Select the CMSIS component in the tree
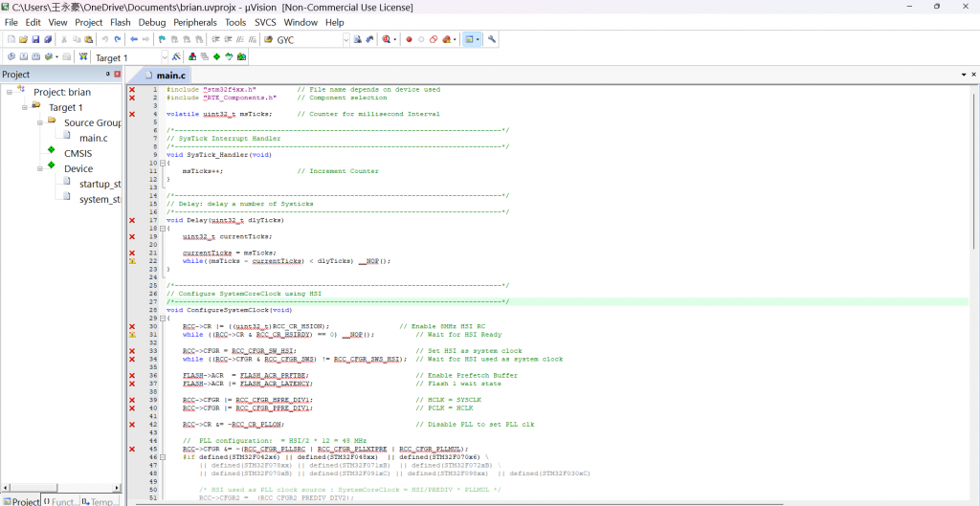The image size is (980, 506). 78,153
